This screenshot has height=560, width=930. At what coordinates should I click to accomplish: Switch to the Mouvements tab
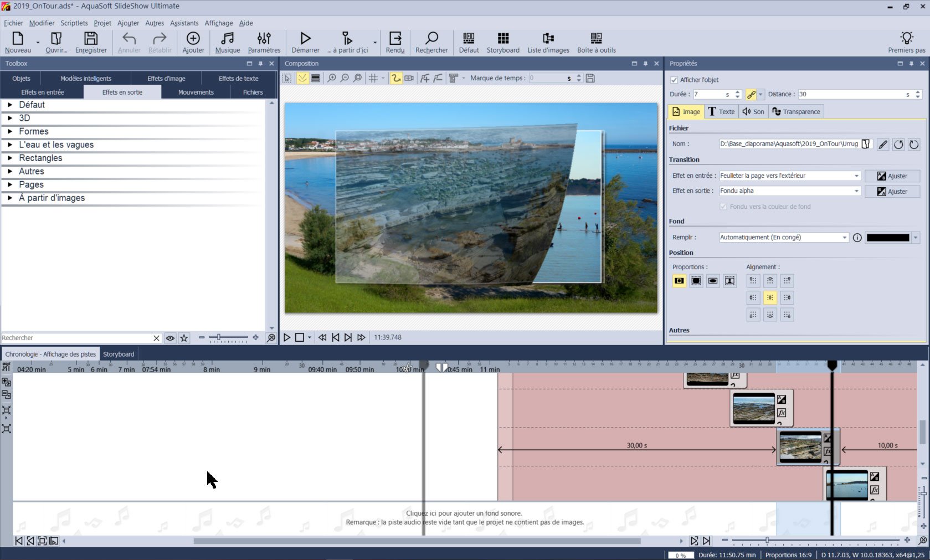pyautogui.click(x=196, y=93)
